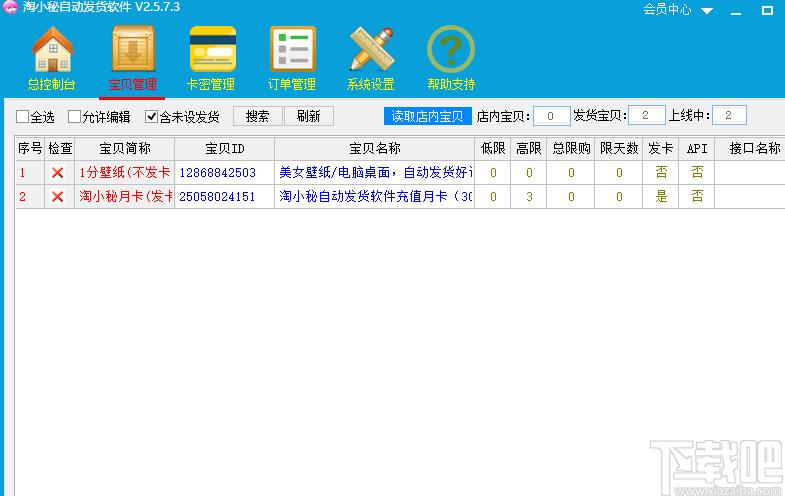Click the 接口名称 column header
The width and height of the screenshot is (785, 496).
[x=750, y=148]
